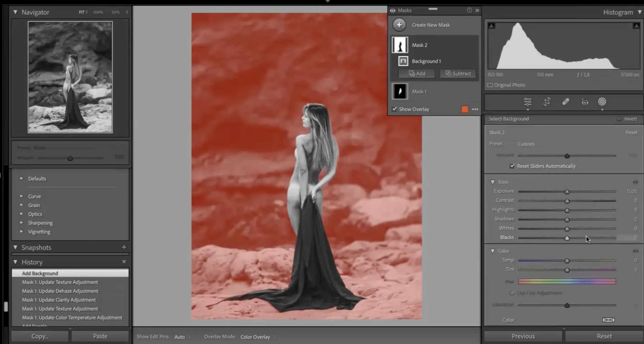Open the Crop and Rotate tool
This screenshot has height=344, width=644.
(x=547, y=102)
